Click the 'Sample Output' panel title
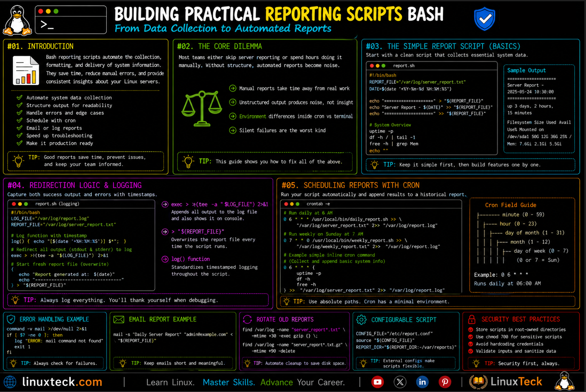 pos(526,70)
